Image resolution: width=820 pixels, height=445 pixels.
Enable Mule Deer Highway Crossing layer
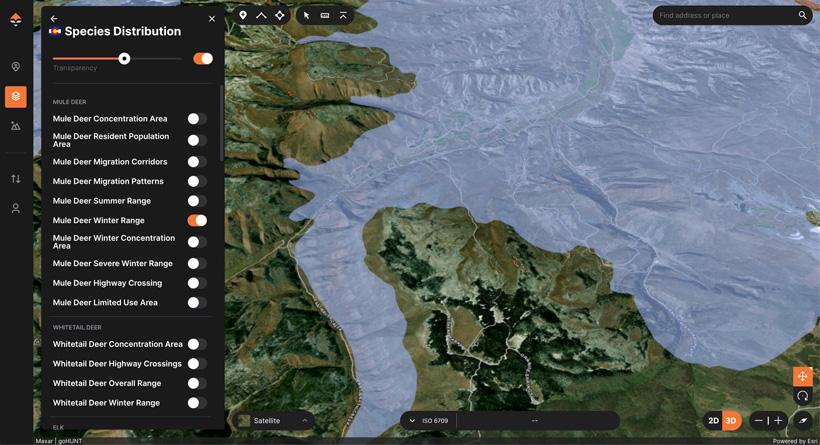pyautogui.click(x=197, y=283)
